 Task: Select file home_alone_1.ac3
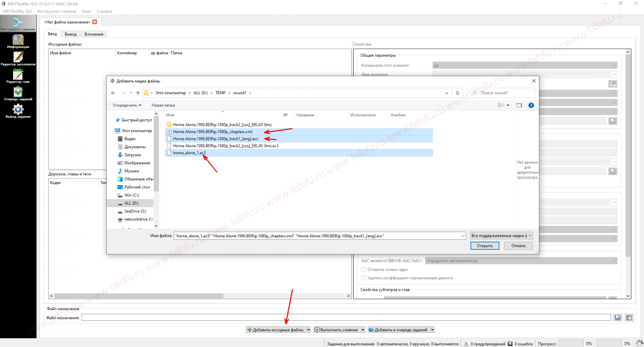pos(299,152)
